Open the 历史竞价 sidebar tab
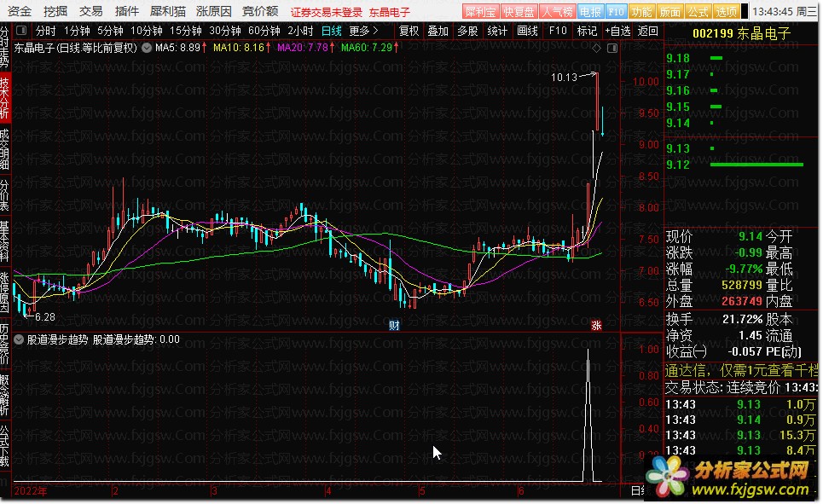The height and width of the screenshot is (504, 823). (5, 344)
